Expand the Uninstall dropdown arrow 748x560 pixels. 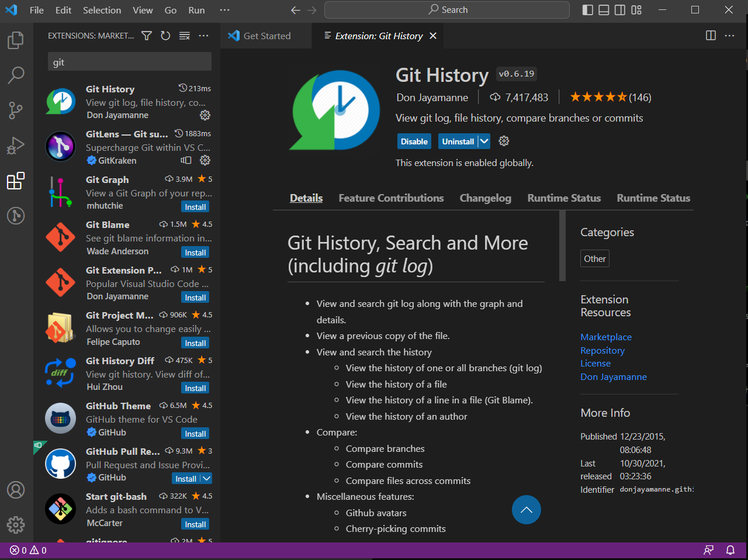tap(484, 141)
